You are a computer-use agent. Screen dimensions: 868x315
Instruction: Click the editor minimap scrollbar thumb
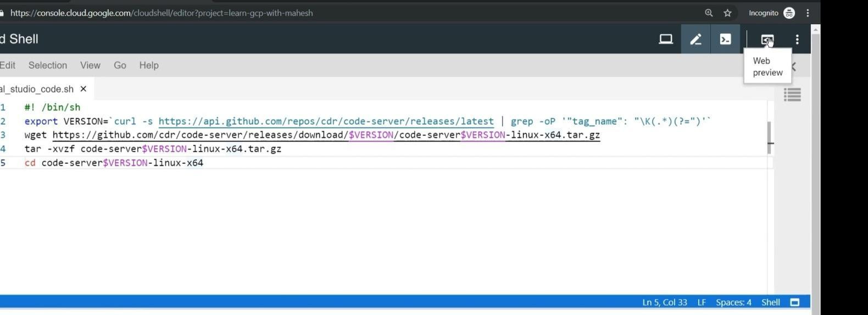pyautogui.click(x=769, y=137)
